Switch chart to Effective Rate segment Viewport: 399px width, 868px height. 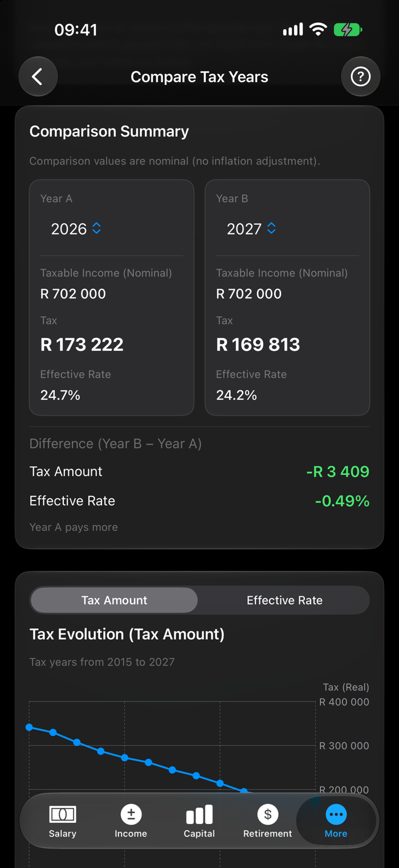click(x=284, y=600)
